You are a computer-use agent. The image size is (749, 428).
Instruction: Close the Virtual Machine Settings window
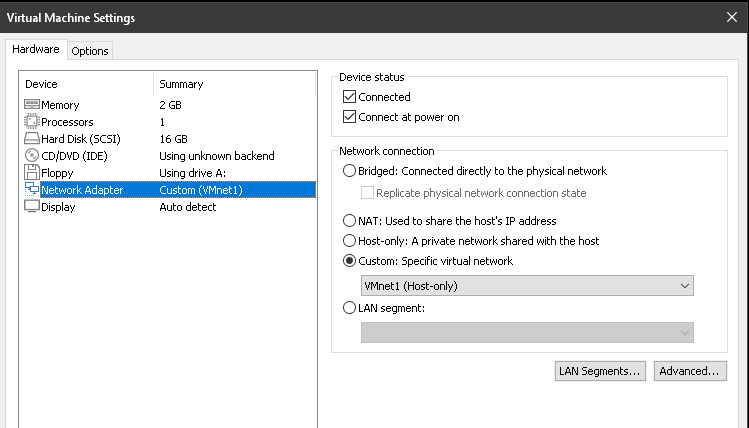click(731, 18)
